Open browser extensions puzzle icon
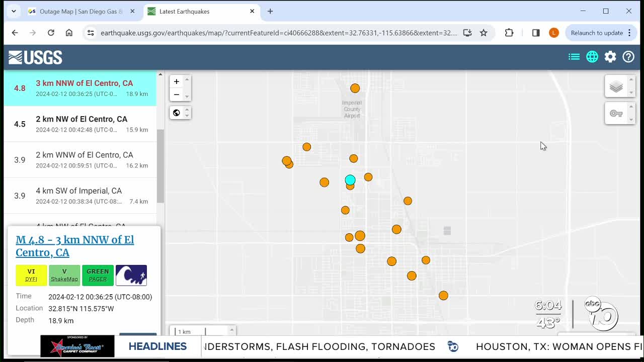 509,33
